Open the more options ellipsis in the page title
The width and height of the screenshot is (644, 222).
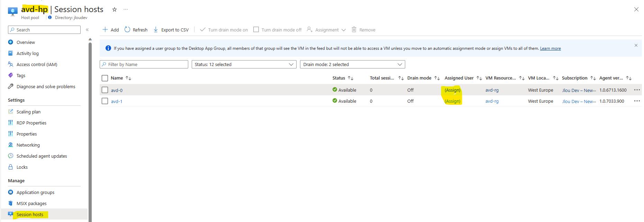pyautogui.click(x=126, y=9)
